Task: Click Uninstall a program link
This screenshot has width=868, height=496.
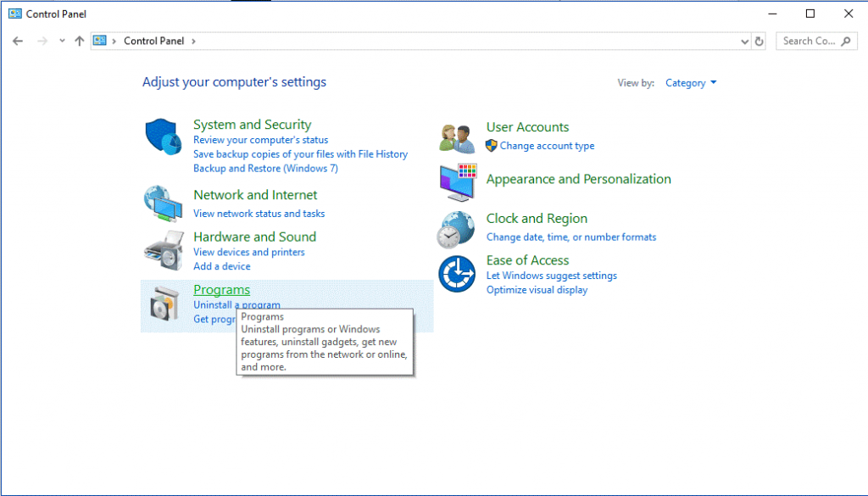Action: point(237,305)
